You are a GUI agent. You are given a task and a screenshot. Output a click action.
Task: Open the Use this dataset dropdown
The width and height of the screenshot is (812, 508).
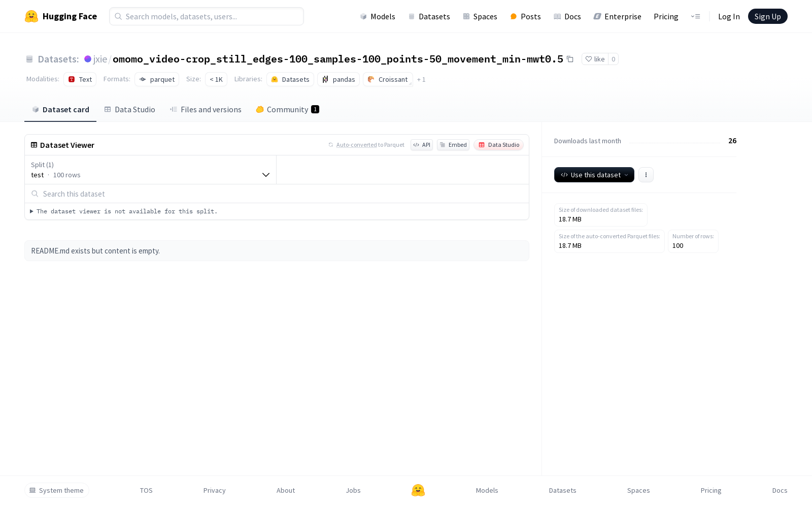(x=594, y=175)
